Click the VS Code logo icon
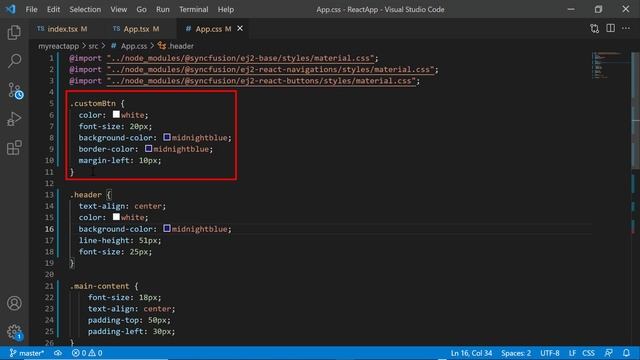 11,9
